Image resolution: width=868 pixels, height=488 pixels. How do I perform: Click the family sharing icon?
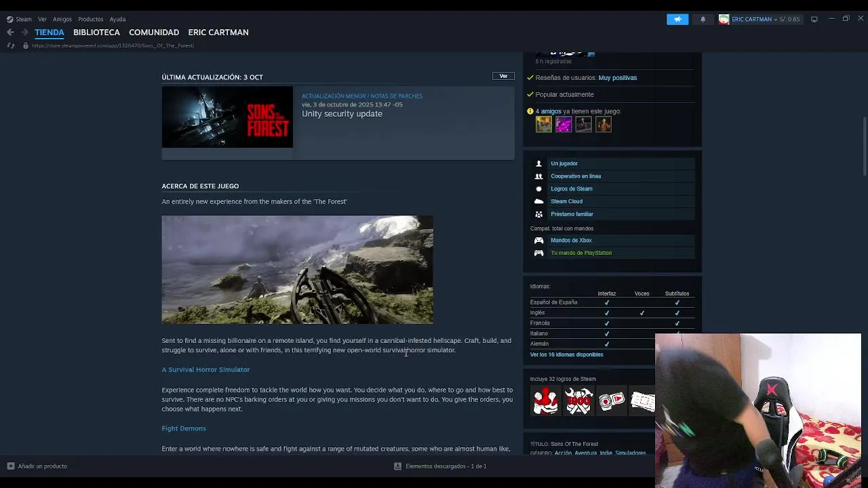(538, 214)
